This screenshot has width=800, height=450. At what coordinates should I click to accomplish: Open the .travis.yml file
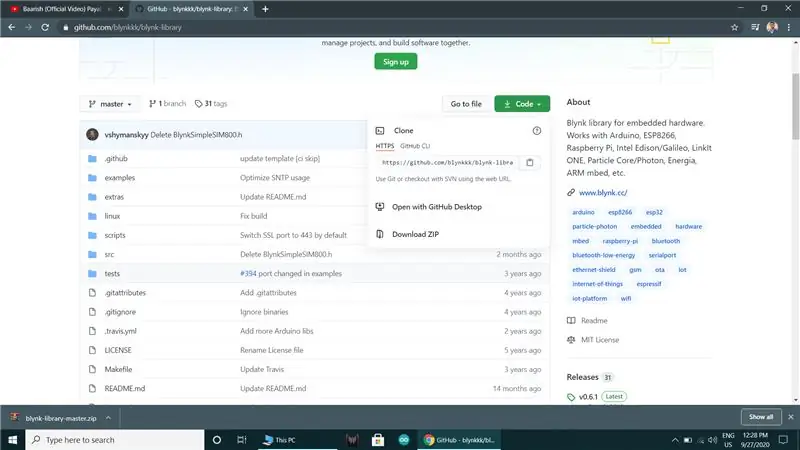pos(120,331)
